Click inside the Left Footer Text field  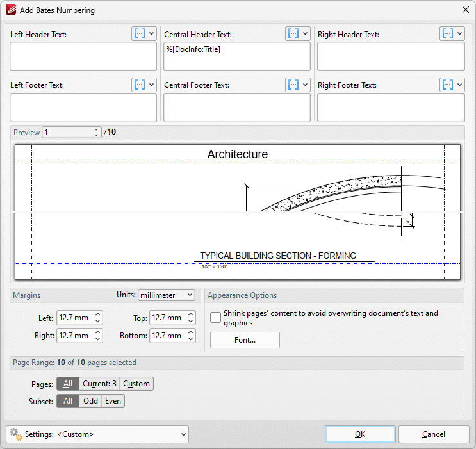click(x=83, y=108)
